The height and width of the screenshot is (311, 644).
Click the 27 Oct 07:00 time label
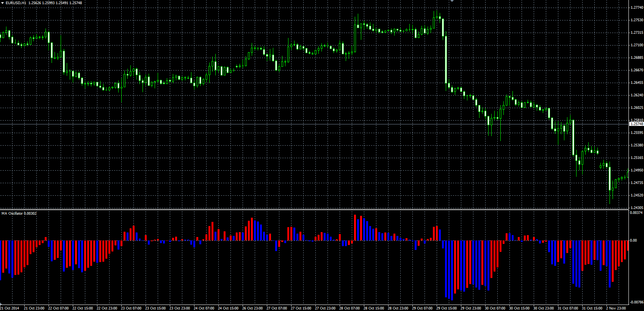(x=277, y=308)
